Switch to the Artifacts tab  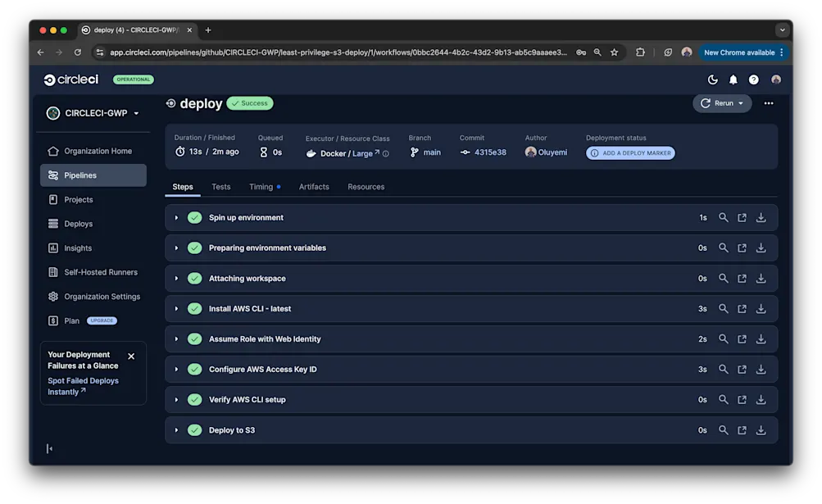tap(314, 187)
